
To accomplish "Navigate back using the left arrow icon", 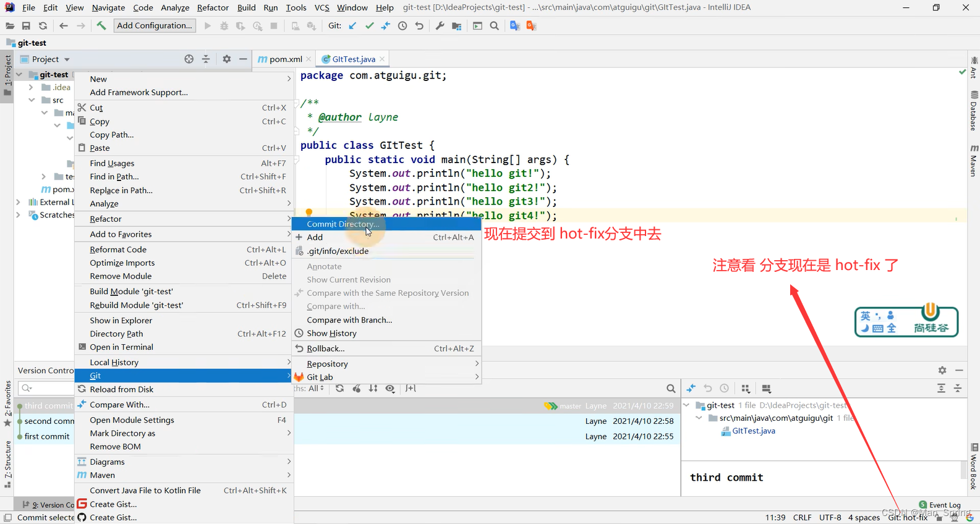I will [x=64, y=26].
